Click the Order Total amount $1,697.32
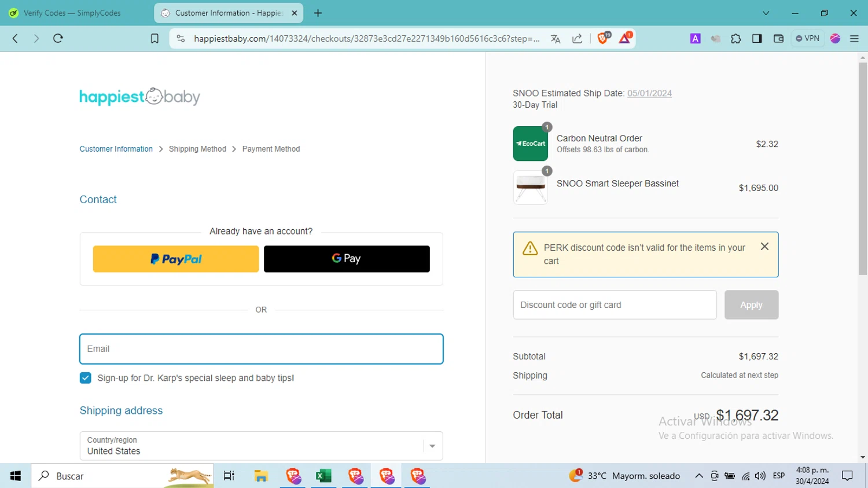This screenshot has width=868, height=488. (747, 415)
